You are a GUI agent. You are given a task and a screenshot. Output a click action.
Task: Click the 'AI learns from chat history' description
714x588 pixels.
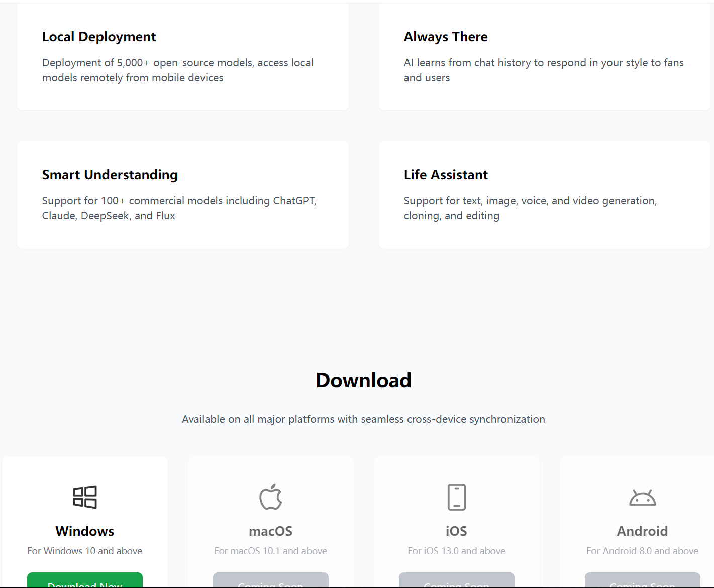click(544, 70)
